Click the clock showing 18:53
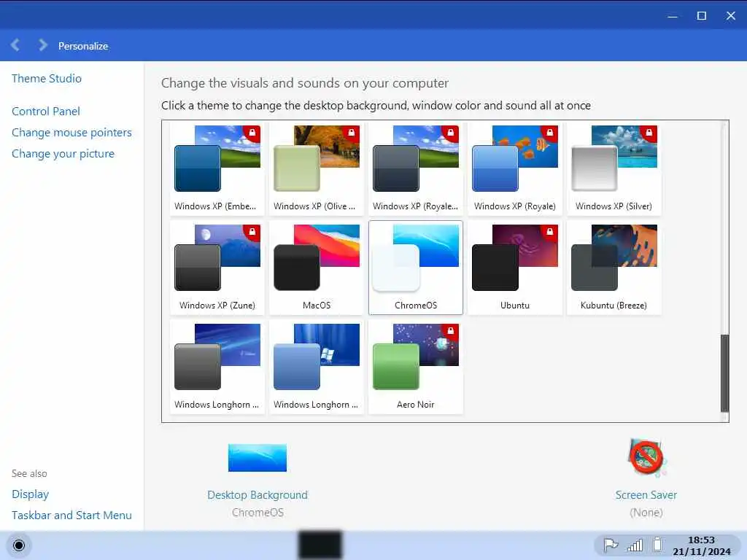747x560 pixels. point(701,545)
